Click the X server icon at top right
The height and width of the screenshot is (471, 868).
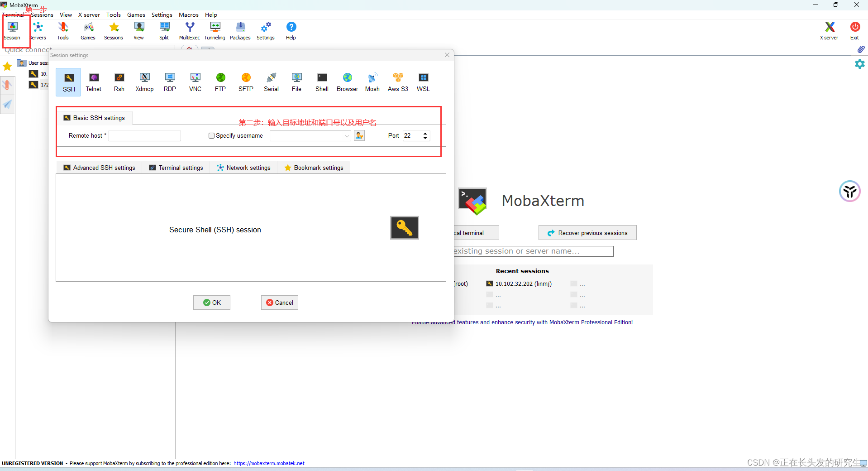pos(829,31)
